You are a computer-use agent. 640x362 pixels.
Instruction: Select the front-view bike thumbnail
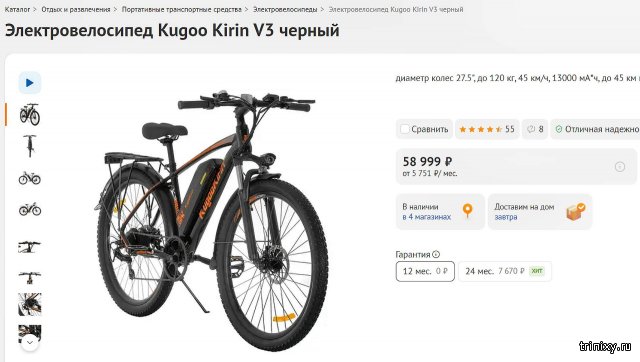(30, 146)
